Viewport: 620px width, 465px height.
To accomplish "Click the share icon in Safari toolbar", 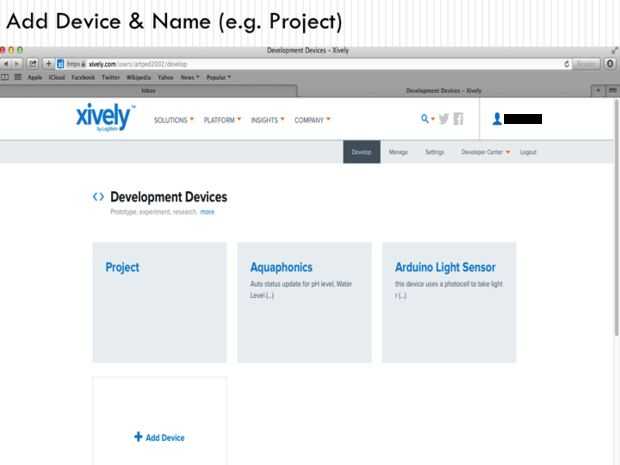I will [32, 64].
